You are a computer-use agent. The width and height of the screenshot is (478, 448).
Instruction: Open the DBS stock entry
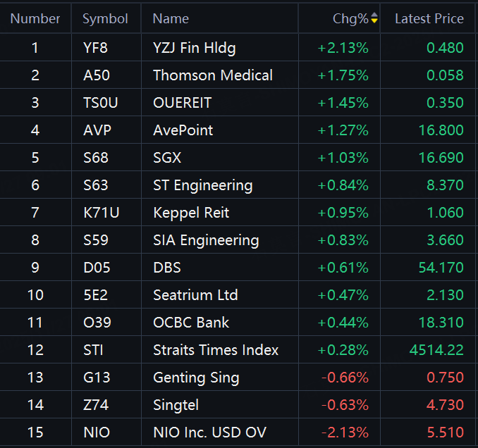167,268
